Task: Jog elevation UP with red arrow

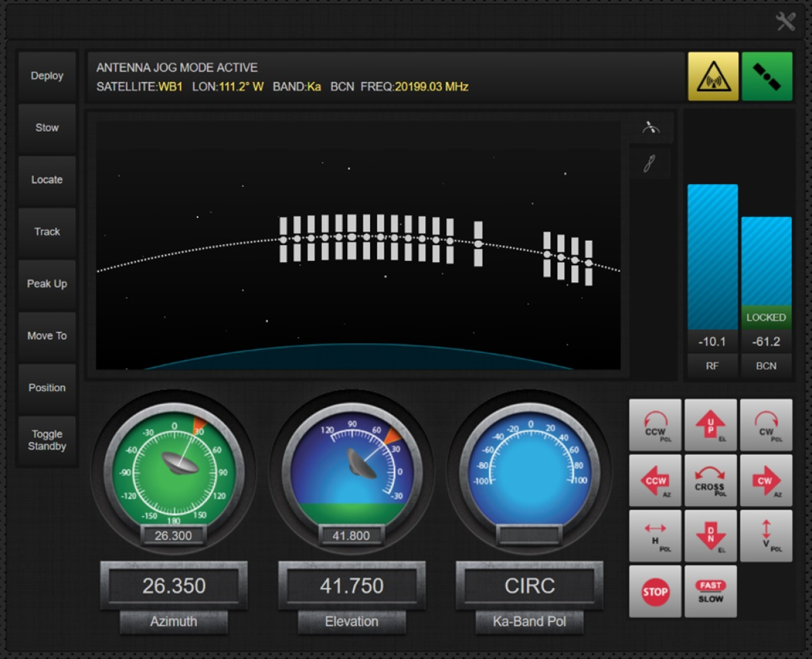Action: 710,425
